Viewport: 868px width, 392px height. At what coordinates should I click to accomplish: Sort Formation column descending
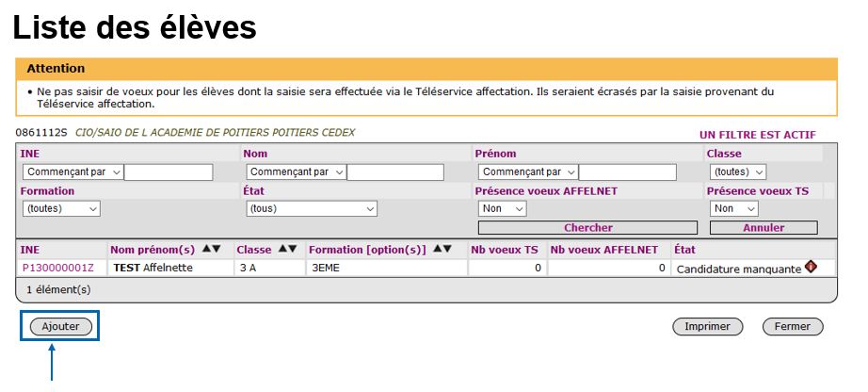pyautogui.click(x=447, y=250)
